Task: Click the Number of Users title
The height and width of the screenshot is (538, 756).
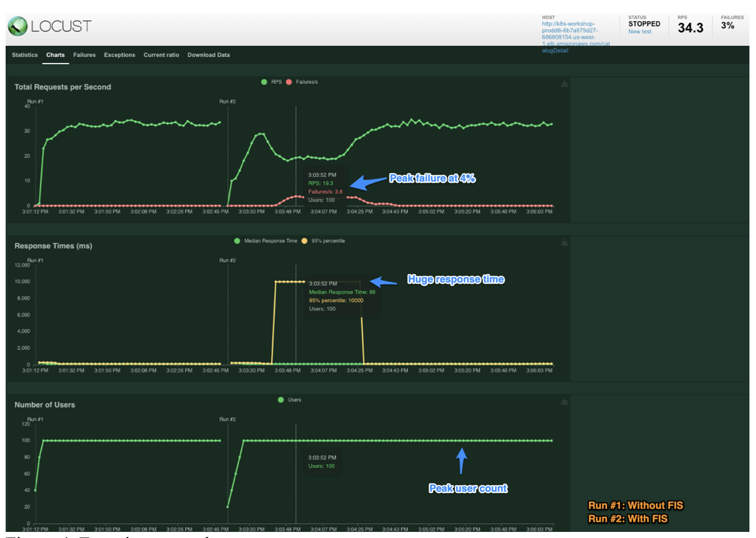Action: [45, 405]
